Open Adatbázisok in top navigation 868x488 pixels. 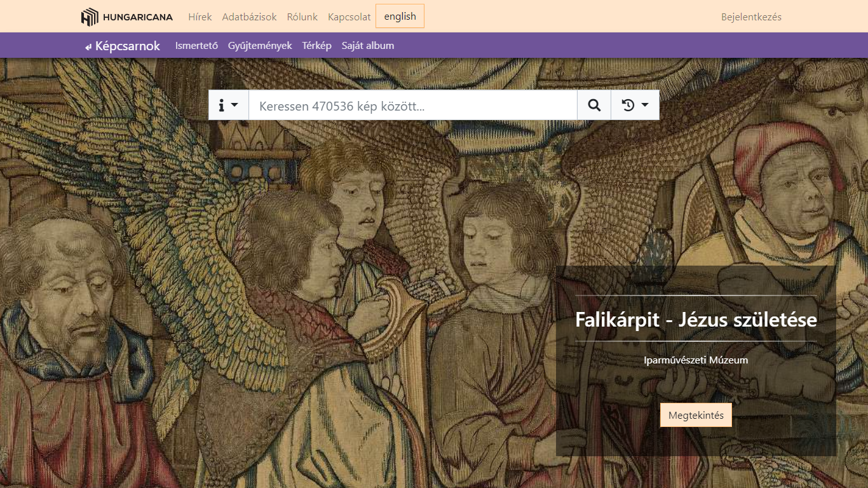tap(249, 17)
